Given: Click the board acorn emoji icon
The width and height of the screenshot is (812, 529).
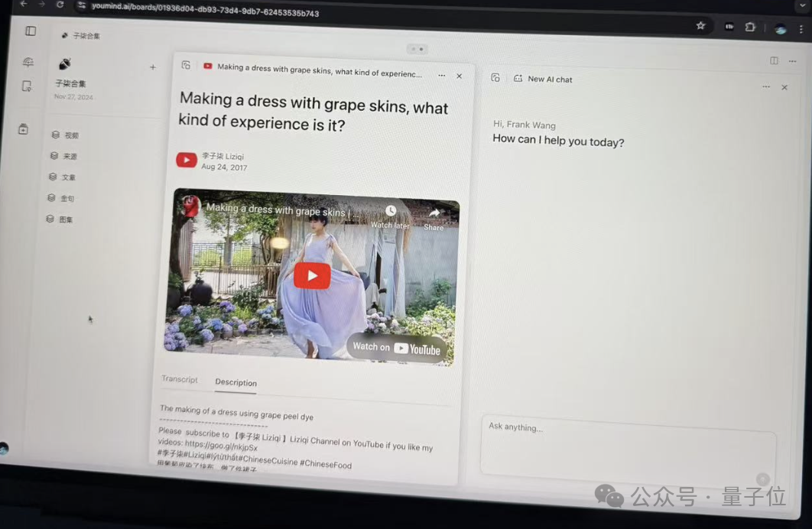Looking at the screenshot, I should coord(65,63).
